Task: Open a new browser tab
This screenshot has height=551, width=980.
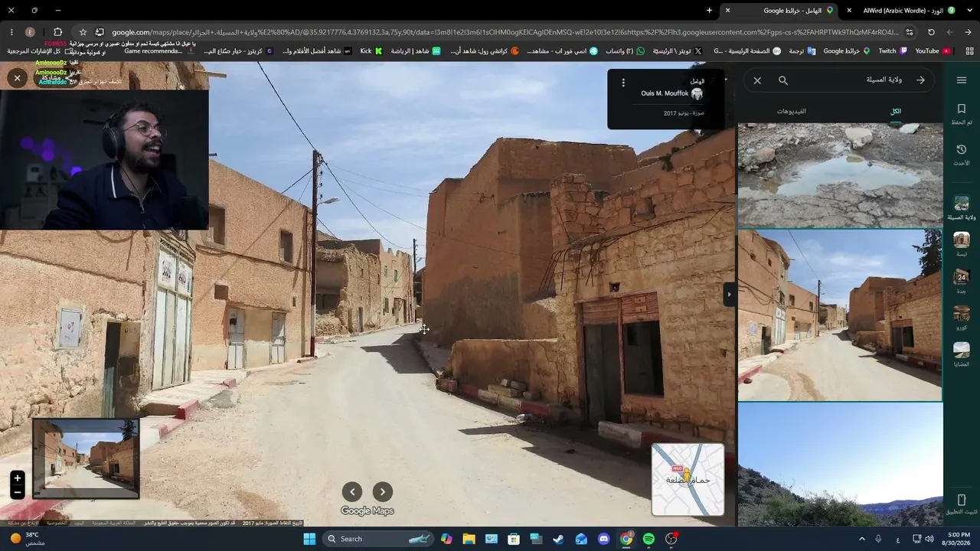Action: [709, 11]
